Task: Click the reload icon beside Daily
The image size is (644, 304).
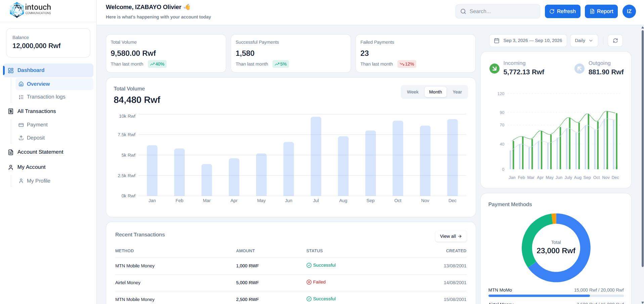Action: click(x=615, y=41)
